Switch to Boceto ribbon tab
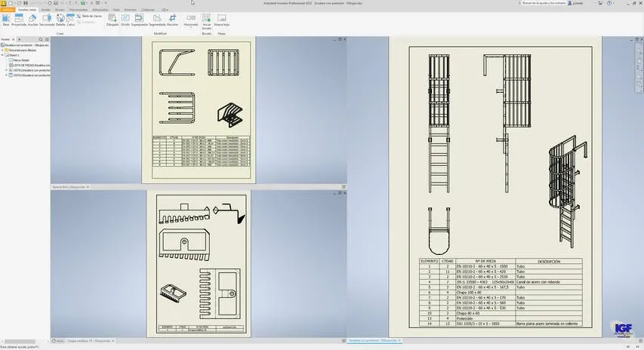 point(60,10)
